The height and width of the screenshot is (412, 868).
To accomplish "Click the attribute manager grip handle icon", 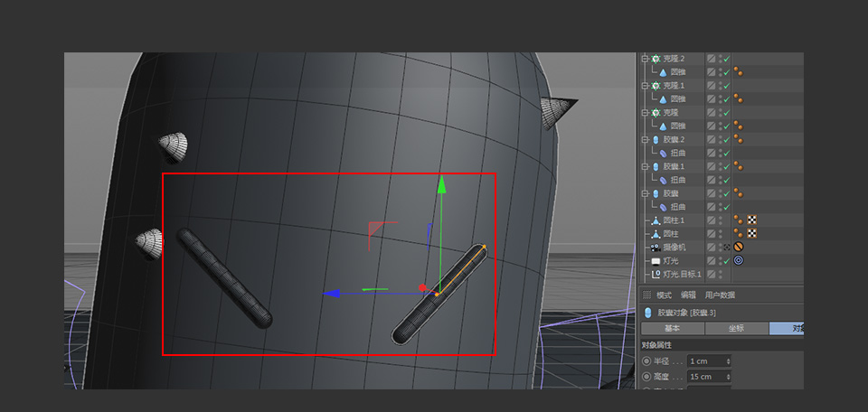I will point(646,295).
